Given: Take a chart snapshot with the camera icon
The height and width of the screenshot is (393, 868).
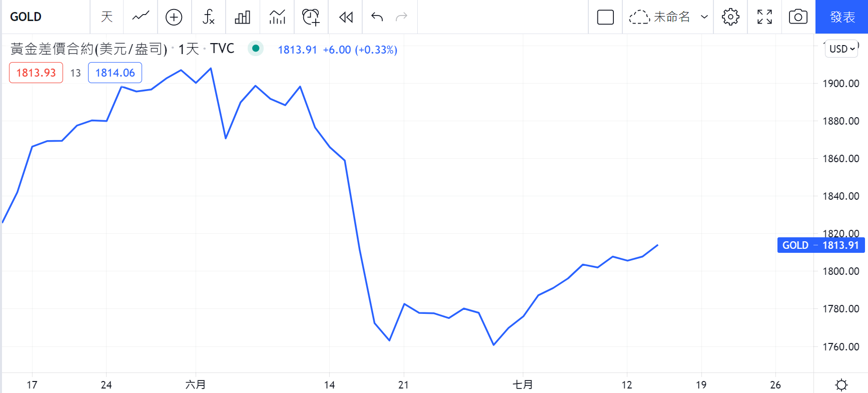Looking at the screenshot, I should pyautogui.click(x=798, y=17).
